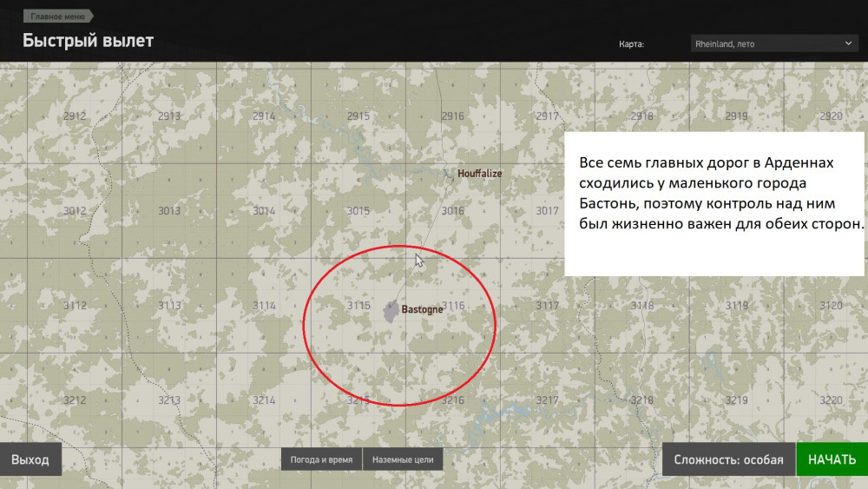This screenshot has height=489, width=868.
Task: Click map grid square 3117
Action: [548, 305]
